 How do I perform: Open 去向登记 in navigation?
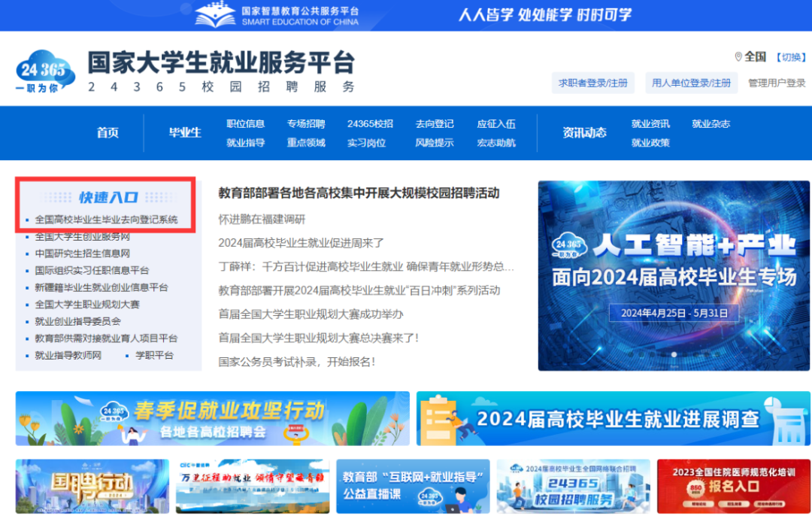tap(435, 124)
